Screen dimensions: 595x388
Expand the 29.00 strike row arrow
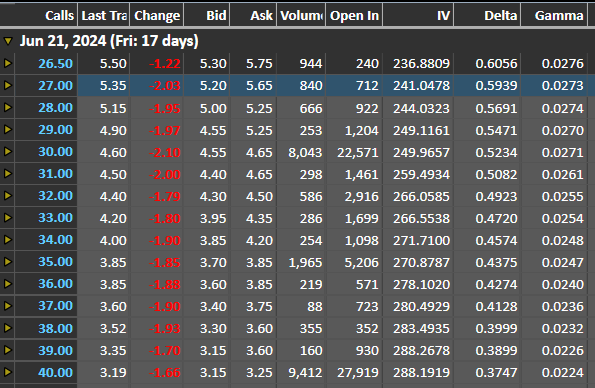(x=8, y=129)
